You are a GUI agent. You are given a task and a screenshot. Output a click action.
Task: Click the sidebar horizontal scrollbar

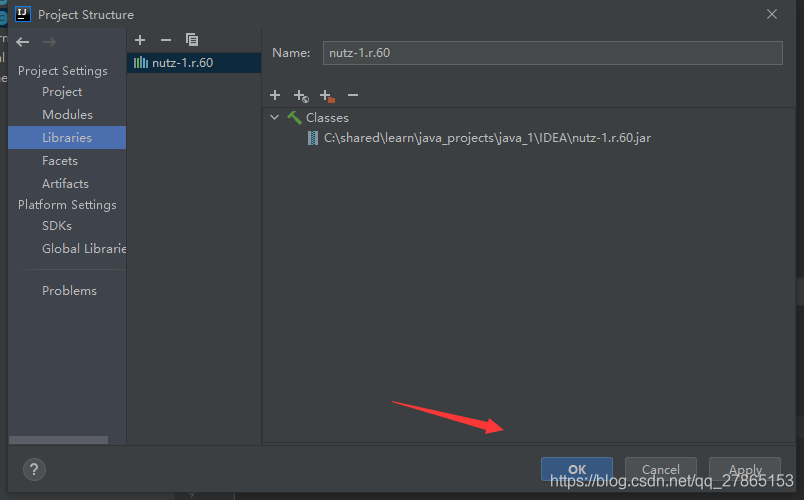58,440
